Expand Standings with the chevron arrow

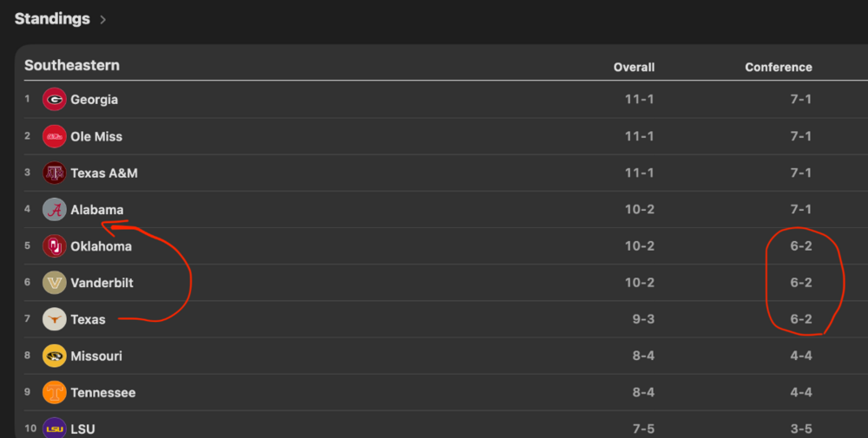coord(103,19)
